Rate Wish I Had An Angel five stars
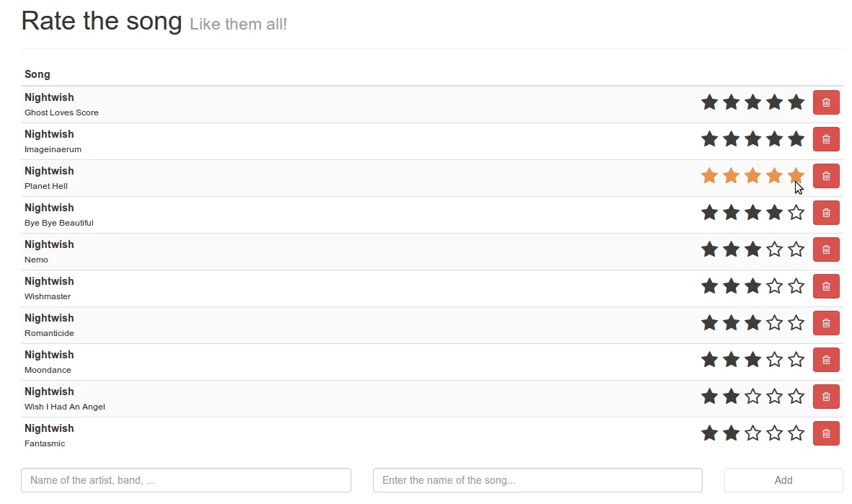 (x=796, y=397)
